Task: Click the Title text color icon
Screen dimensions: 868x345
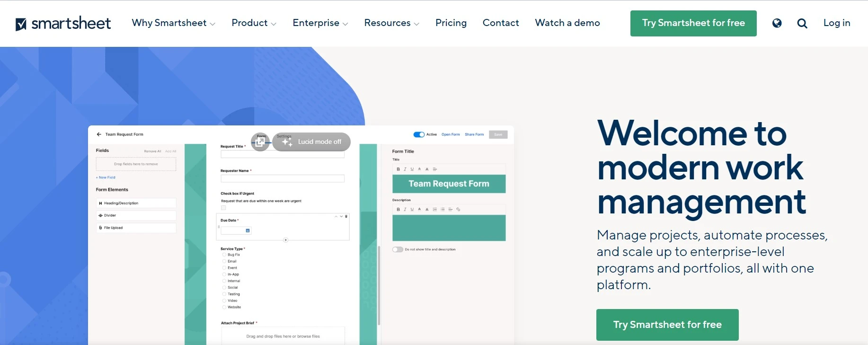Action: (419, 169)
